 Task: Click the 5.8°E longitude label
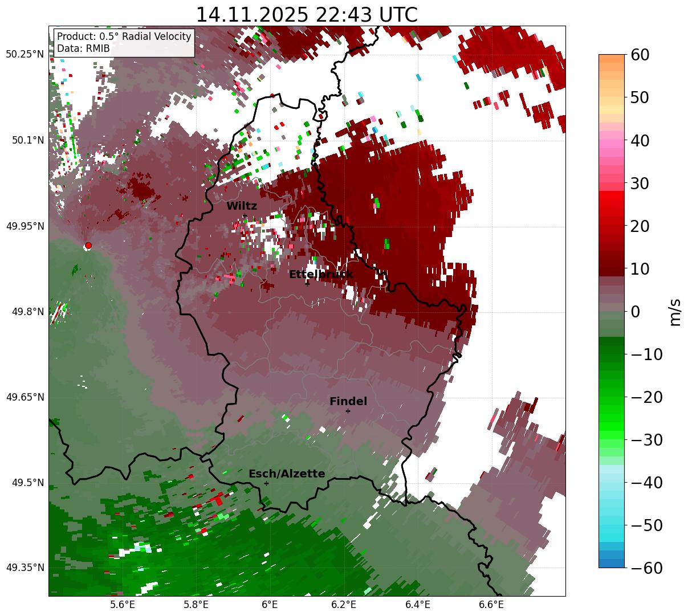196,605
